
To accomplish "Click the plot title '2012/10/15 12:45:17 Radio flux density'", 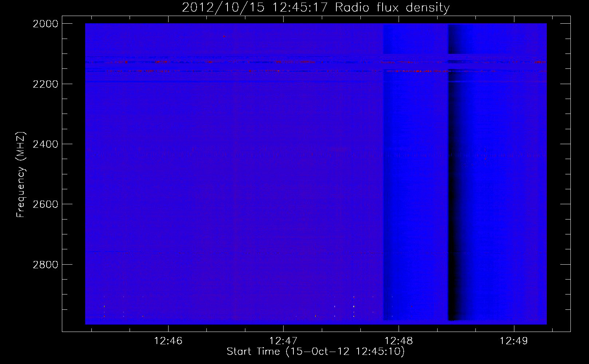I will [x=316, y=8].
